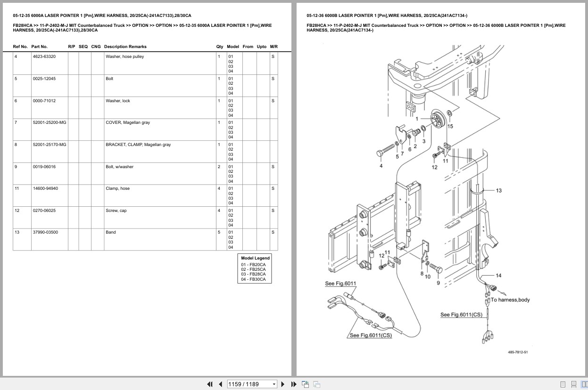Click the go-forward-in-view-history icon
588x390 pixels.
(316, 384)
